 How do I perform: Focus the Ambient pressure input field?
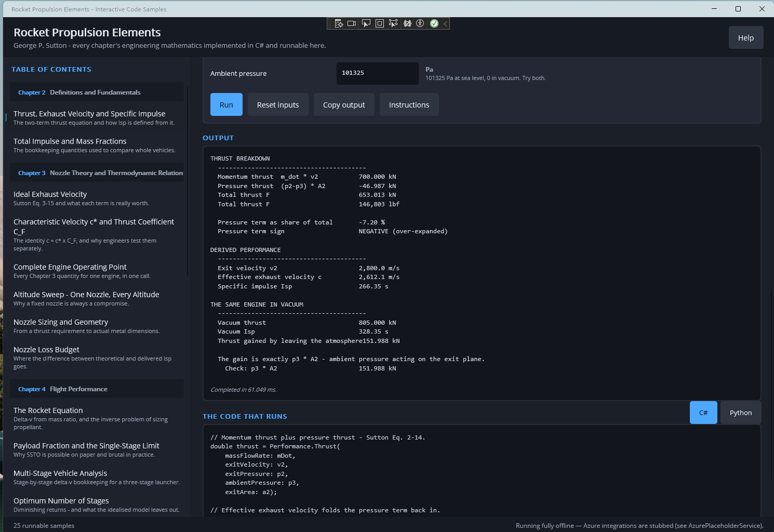pos(378,73)
